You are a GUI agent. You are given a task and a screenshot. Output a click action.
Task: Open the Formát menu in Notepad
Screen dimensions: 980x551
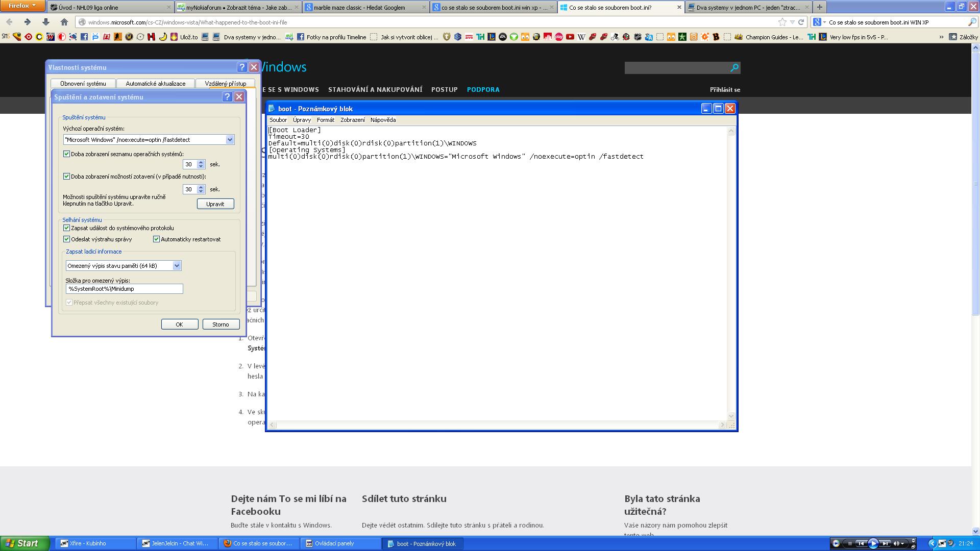tap(325, 120)
